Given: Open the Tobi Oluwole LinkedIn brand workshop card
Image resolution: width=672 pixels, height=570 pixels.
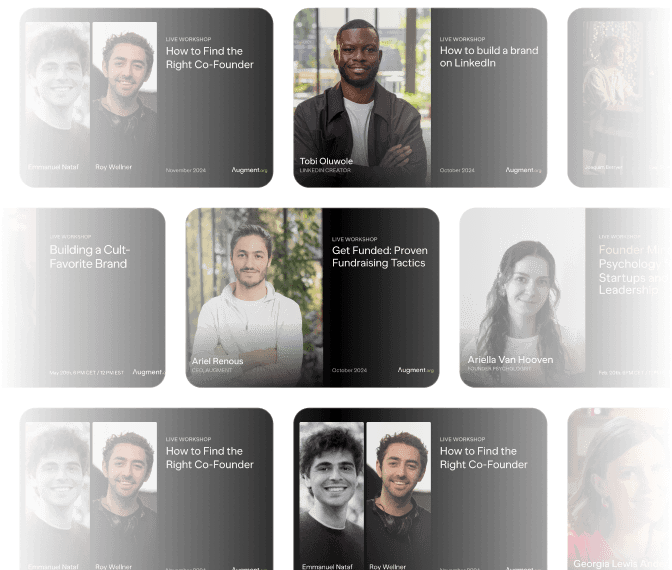Looking at the screenshot, I should pos(420,98).
